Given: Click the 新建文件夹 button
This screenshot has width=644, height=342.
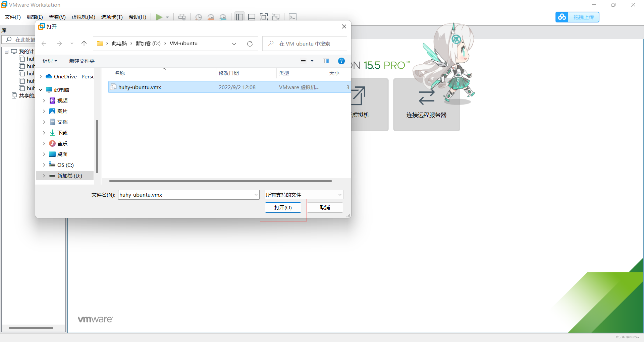Looking at the screenshot, I should 82,61.
